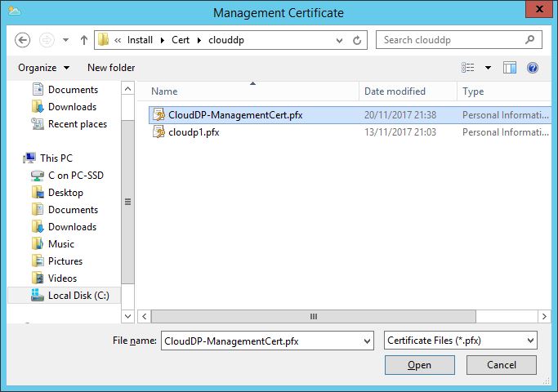The width and height of the screenshot is (558, 392).
Task: Open the Organize menu
Action: [43, 68]
